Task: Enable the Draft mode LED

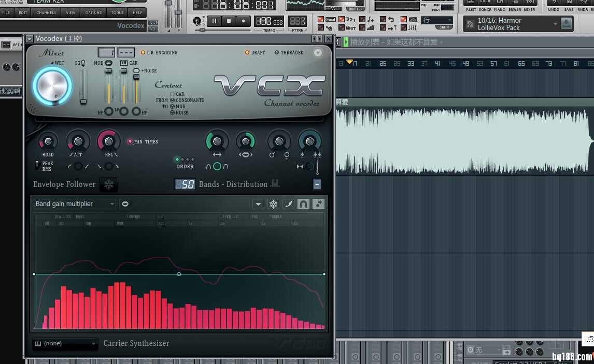Action: (x=247, y=52)
